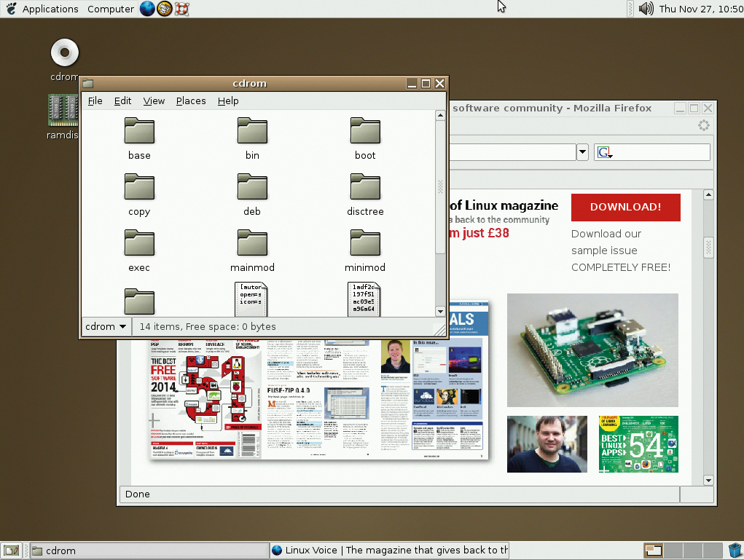Viewport: 744px width, 560px height.
Task: Click the show desktop button in bottom panel
Action: click(11, 551)
